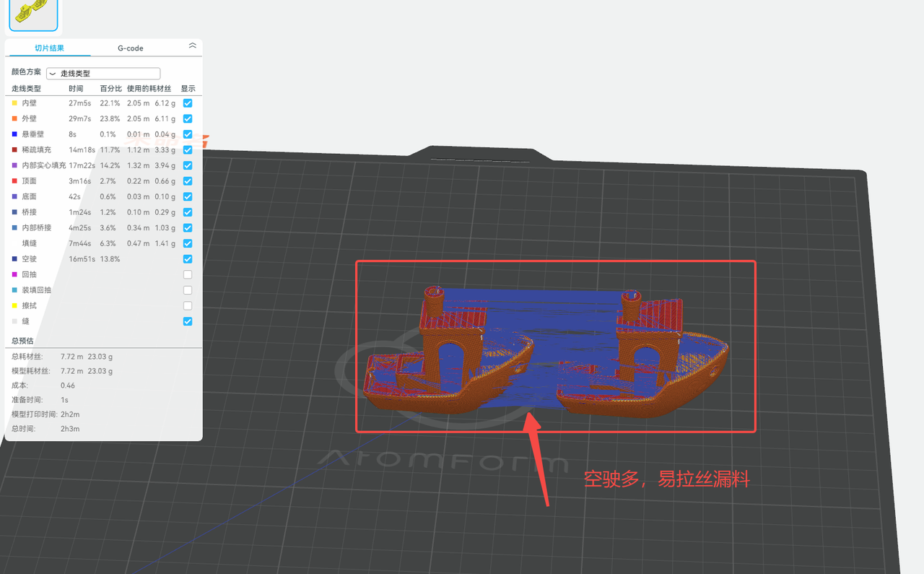Click the 16m51s travel time value
The width and height of the screenshot is (924, 574).
82,259
